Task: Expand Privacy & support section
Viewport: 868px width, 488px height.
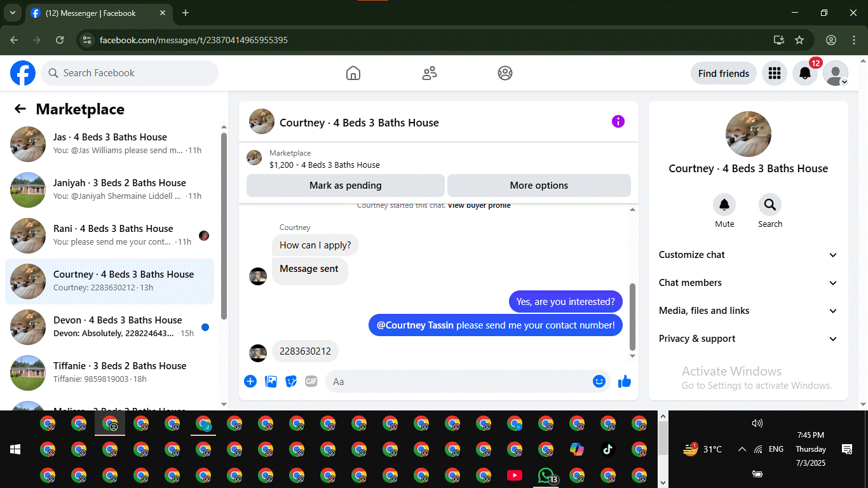Action: click(748, 339)
